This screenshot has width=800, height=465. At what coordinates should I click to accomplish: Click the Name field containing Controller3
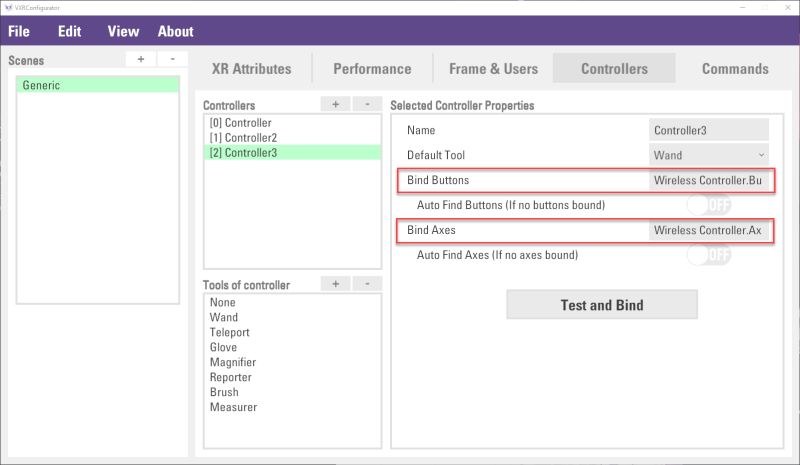coord(709,130)
